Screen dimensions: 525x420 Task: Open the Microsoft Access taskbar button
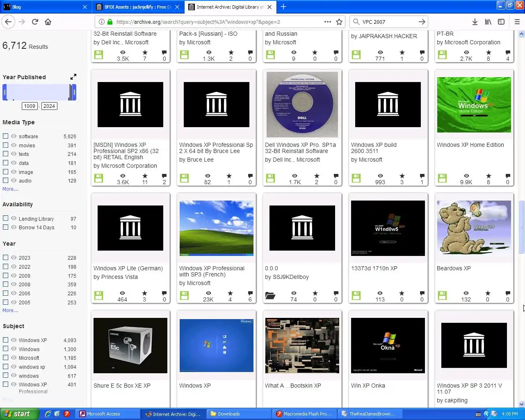click(108, 414)
